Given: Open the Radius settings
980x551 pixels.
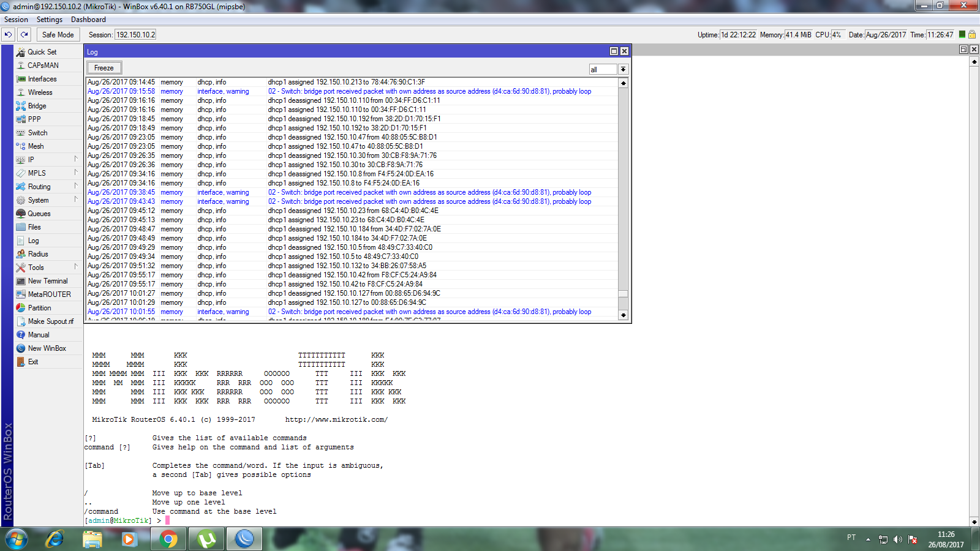Looking at the screenshot, I should (x=38, y=254).
